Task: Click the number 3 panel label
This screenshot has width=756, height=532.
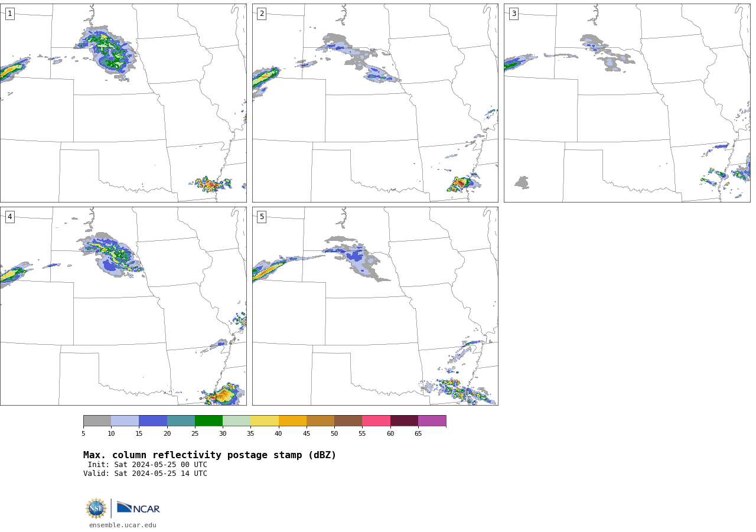Action: click(x=513, y=14)
